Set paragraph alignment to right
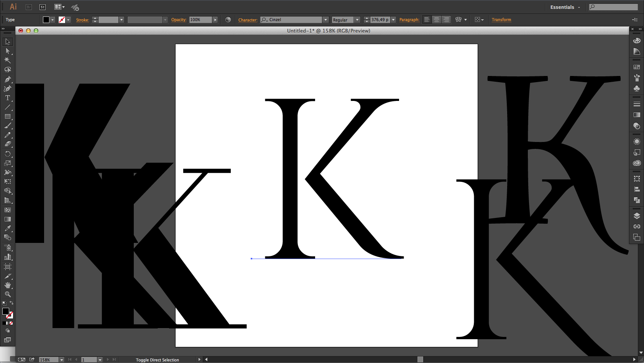644x363 pixels. coord(446,20)
